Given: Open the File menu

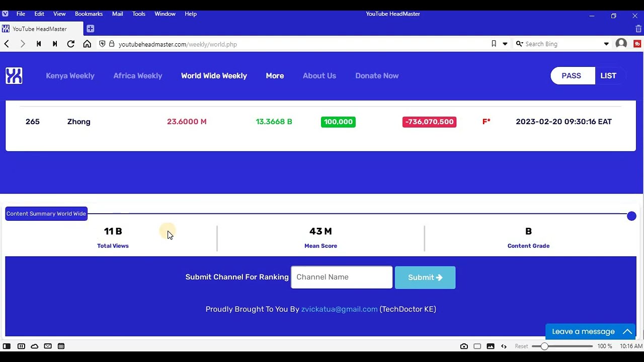Looking at the screenshot, I should [x=21, y=14].
